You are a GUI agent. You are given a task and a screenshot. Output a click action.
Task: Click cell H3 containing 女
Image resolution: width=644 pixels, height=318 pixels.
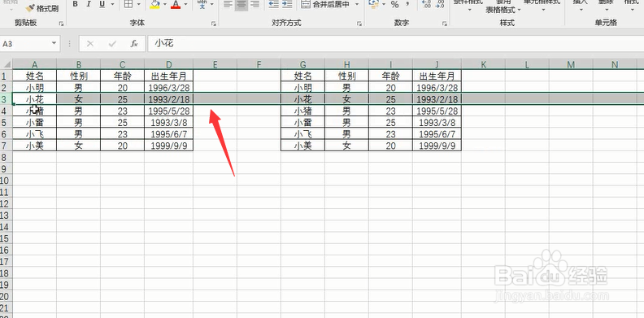click(346, 99)
